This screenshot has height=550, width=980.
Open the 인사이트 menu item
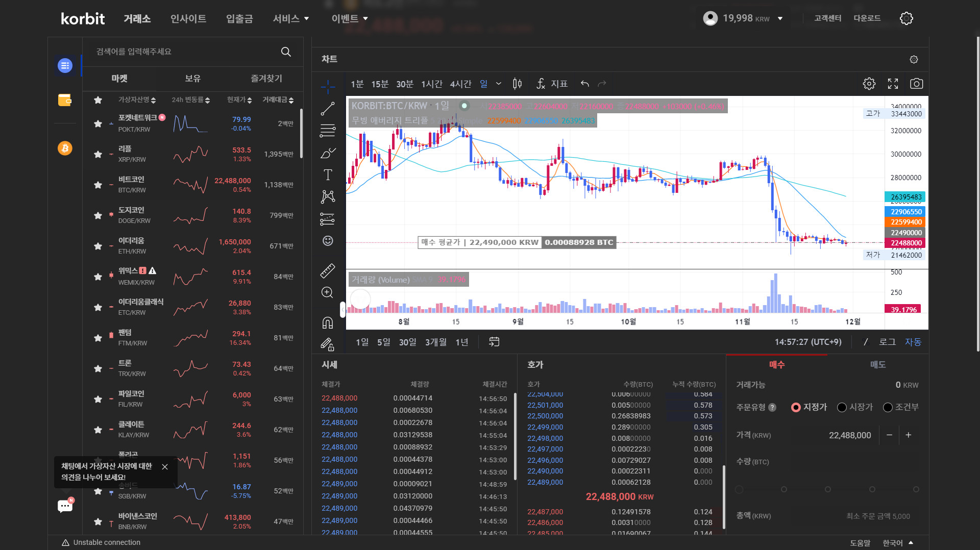coord(188,19)
